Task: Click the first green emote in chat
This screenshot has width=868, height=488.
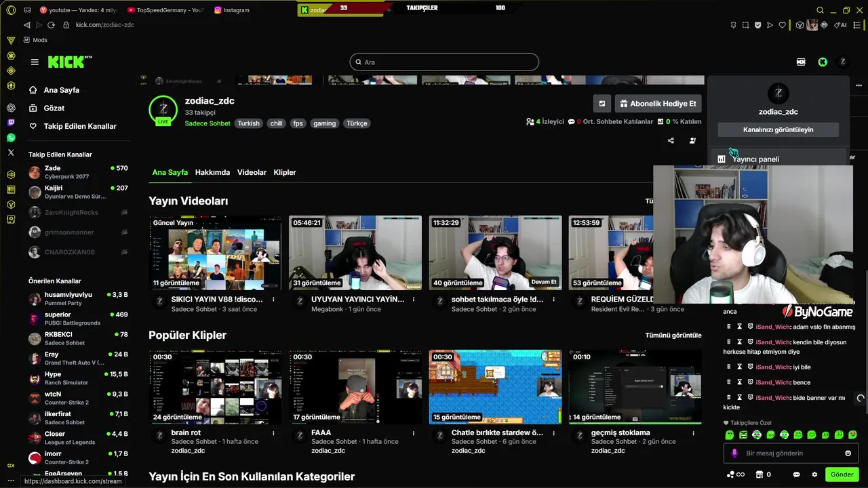Action: point(730,434)
